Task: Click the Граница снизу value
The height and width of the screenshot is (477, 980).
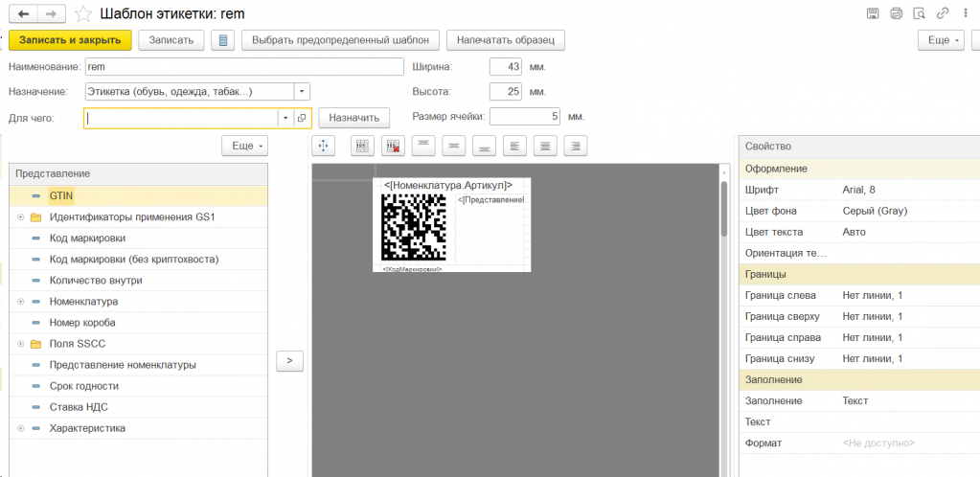Action: pos(873,359)
